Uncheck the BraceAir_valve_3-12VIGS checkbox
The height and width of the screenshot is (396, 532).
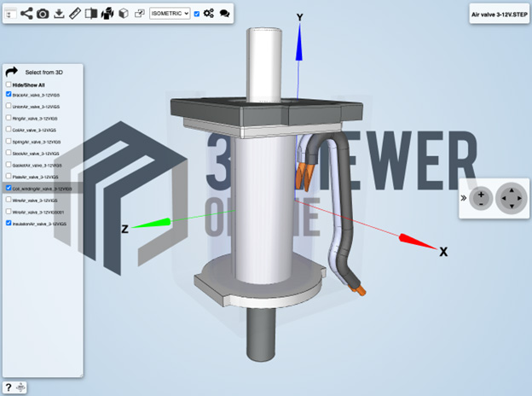click(9, 94)
